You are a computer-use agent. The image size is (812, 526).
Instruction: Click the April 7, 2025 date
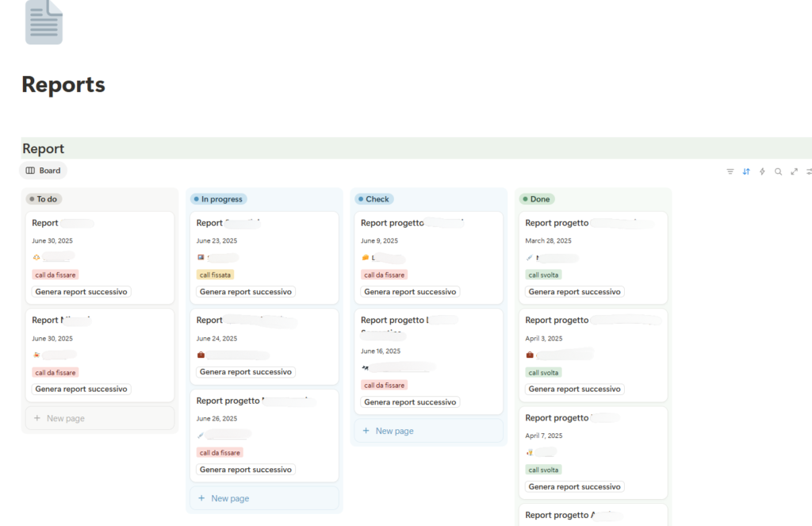[544, 436]
